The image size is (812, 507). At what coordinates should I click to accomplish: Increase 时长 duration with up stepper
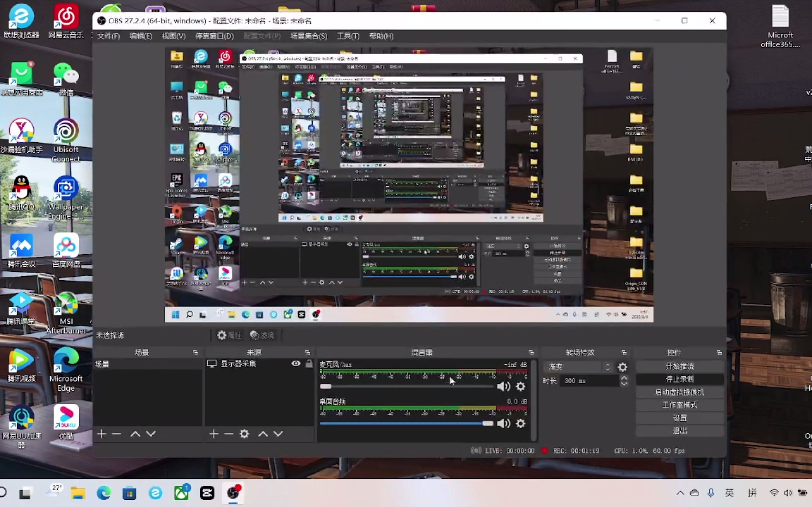tap(624, 378)
